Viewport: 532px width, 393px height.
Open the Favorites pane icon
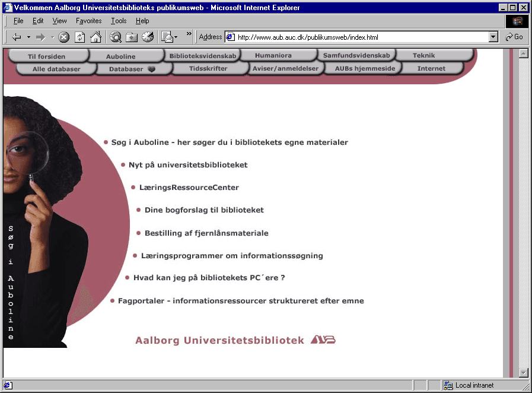click(x=132, y=37)
